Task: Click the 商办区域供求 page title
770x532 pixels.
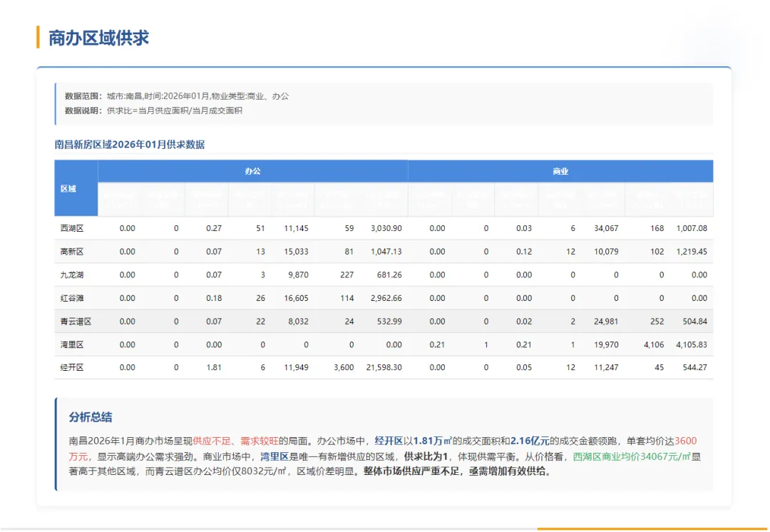Action: (x=98, y=38)
